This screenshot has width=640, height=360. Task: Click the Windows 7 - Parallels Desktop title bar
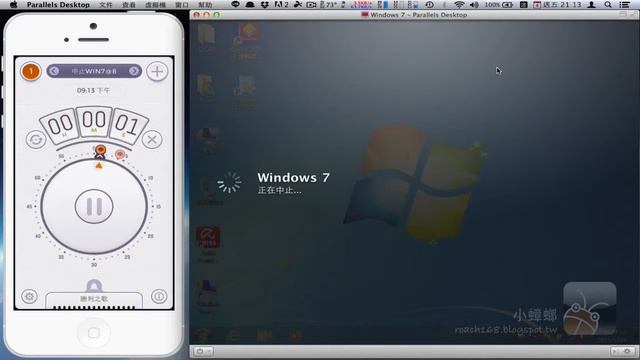(x=414, y=15)
